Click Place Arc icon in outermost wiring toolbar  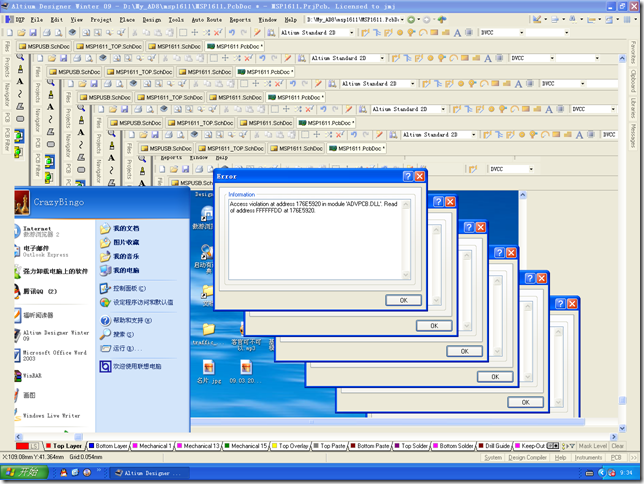click(x=423, y=32)
